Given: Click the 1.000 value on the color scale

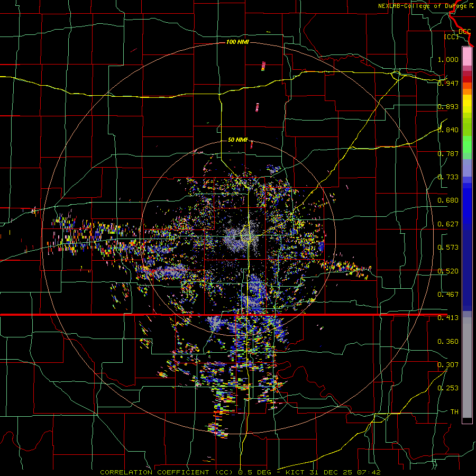Looking at the screenshot, I should coord(448,59).
